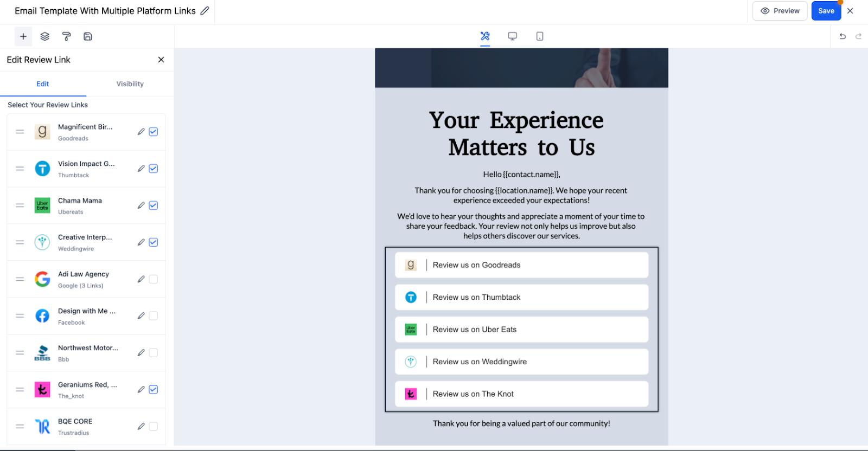Grab the Goodreads row reorder handle
The height and width of the screenshot is (451, 868).
[20, 132]
